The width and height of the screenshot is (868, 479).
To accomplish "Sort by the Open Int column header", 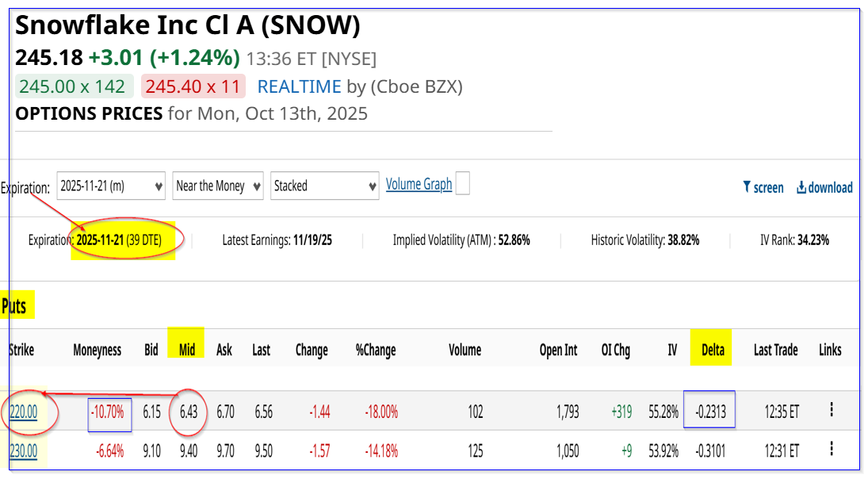I will [560, 350].
